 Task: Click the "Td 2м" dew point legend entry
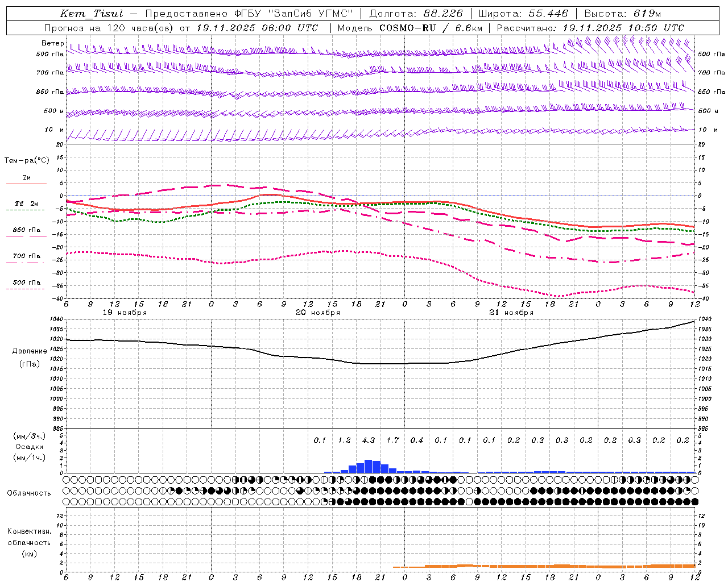tap(27, 203)
